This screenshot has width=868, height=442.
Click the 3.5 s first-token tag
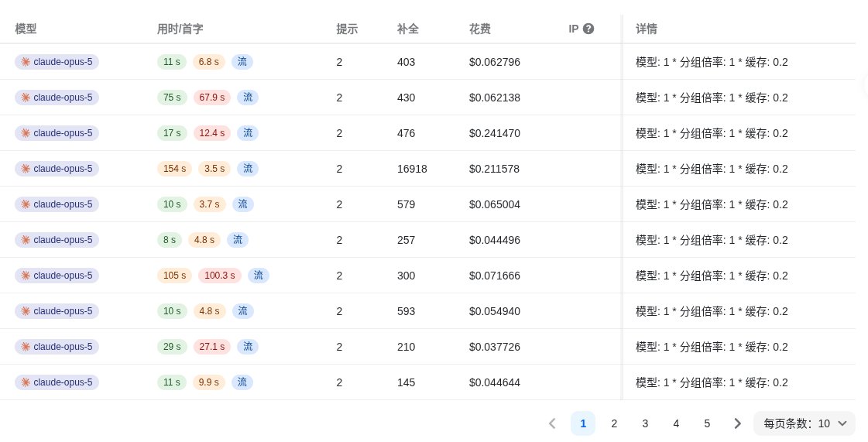(x=214, y=169)
